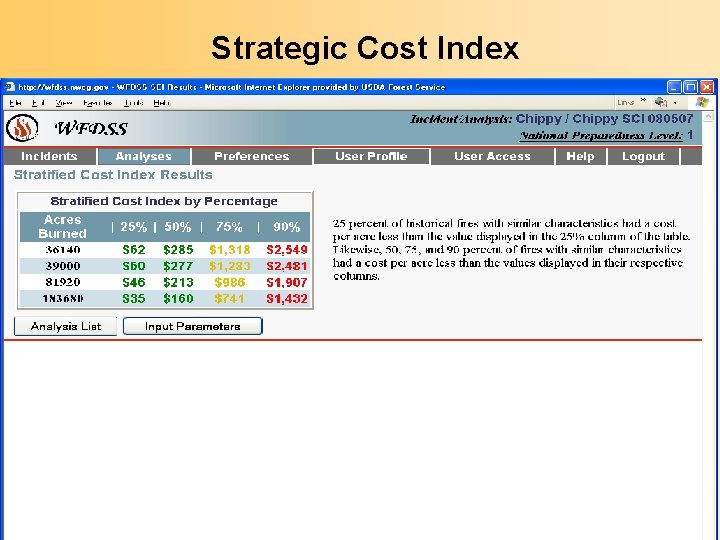Click the 25% column header
Viewport: 720px width, 540px height.
(x=134, y=227)
